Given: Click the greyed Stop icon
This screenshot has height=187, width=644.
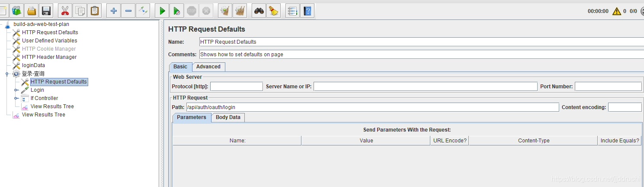Looking at the screenshot, I should pyautogui.click(x=192, y=11).
